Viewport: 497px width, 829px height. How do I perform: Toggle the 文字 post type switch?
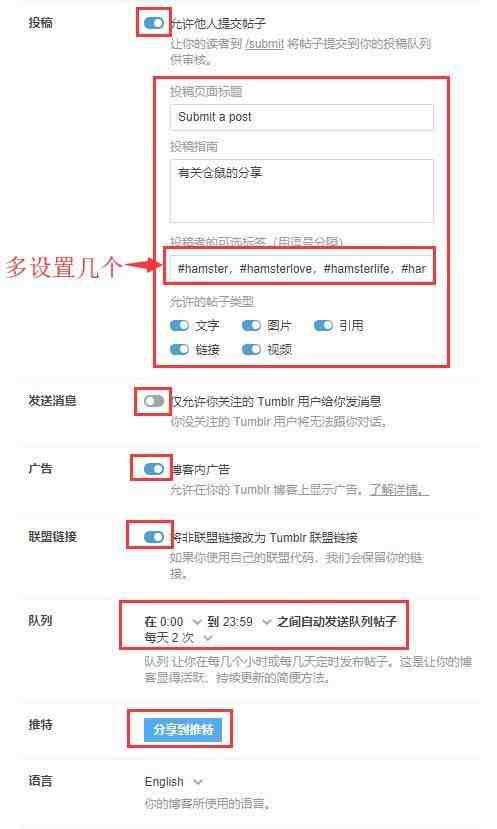tap(179, 326)
